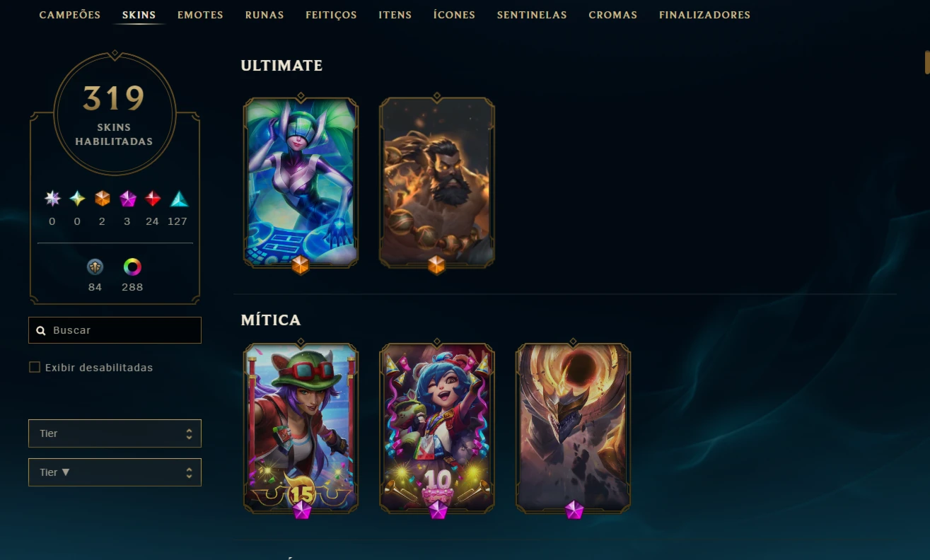The height and width of the screenshot is (560, 930).
Task: Click the red Legendary gem icon showing 24
Action: pos(153,199)
